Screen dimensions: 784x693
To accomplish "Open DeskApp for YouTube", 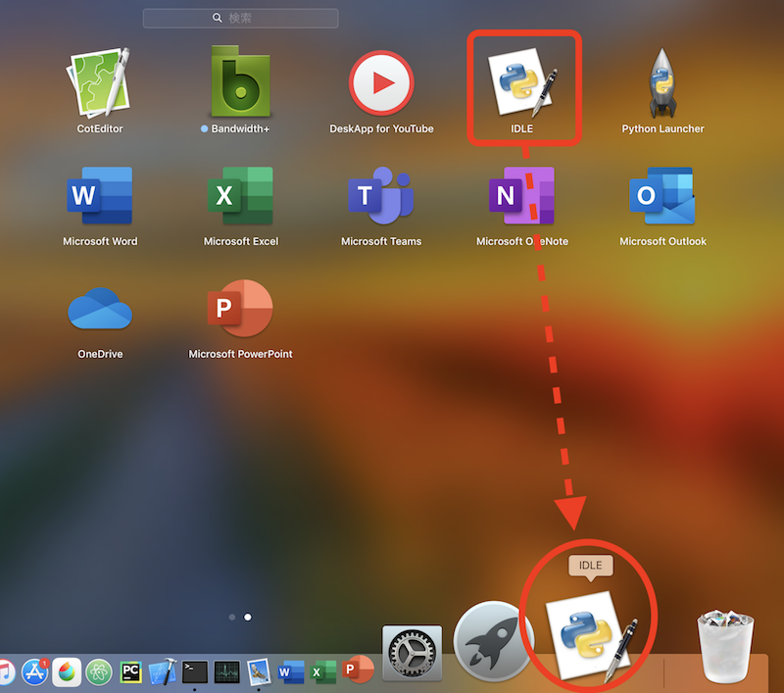I will coord(381,83).
